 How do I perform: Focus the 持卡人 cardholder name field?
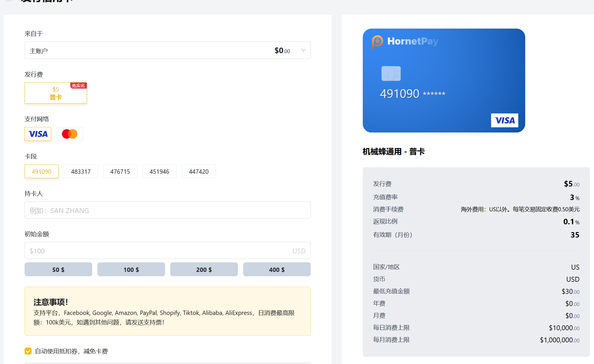pyautogui.click(x=167, y=210)
